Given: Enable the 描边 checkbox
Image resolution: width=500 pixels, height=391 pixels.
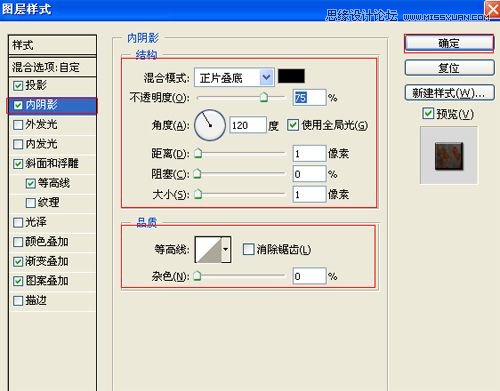Looking at the screenshot, I should 18,301.
